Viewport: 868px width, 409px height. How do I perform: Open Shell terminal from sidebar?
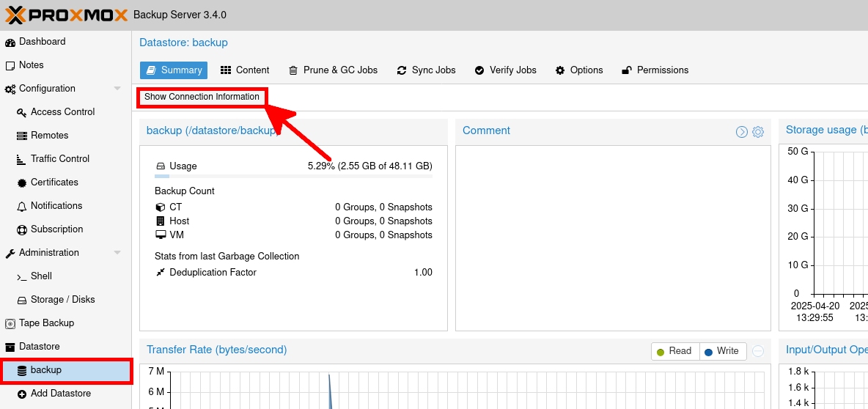(41, 276)
